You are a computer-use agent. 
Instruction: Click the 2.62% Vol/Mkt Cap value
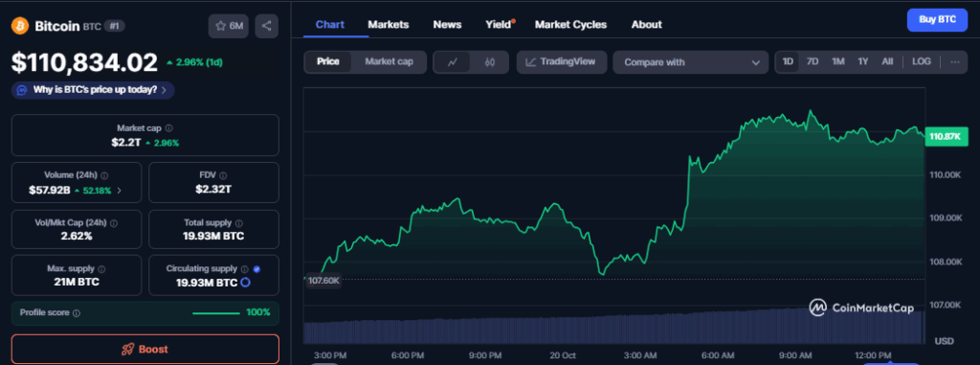tap(77, 236)
